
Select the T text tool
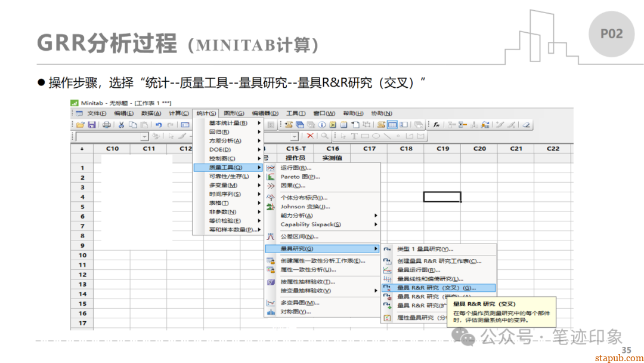point(354,136)
